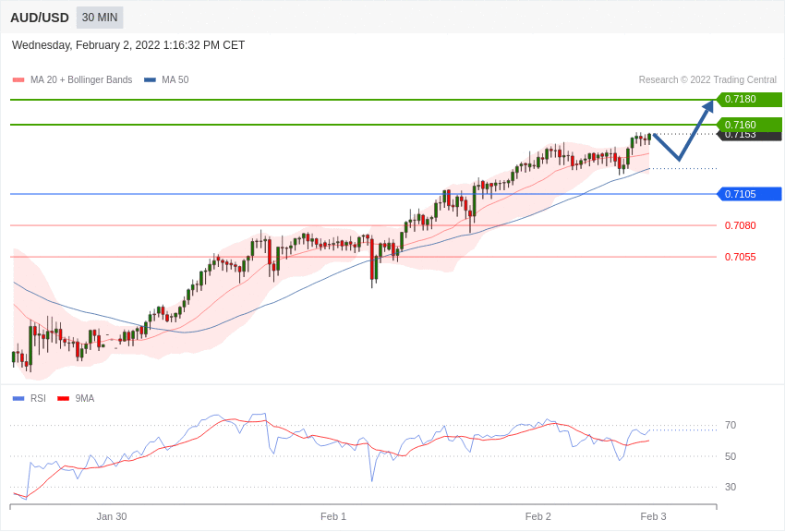Click the 0.7160 resistance price label
The height and width of the screenshot is (532, 785).
[749, 124]
